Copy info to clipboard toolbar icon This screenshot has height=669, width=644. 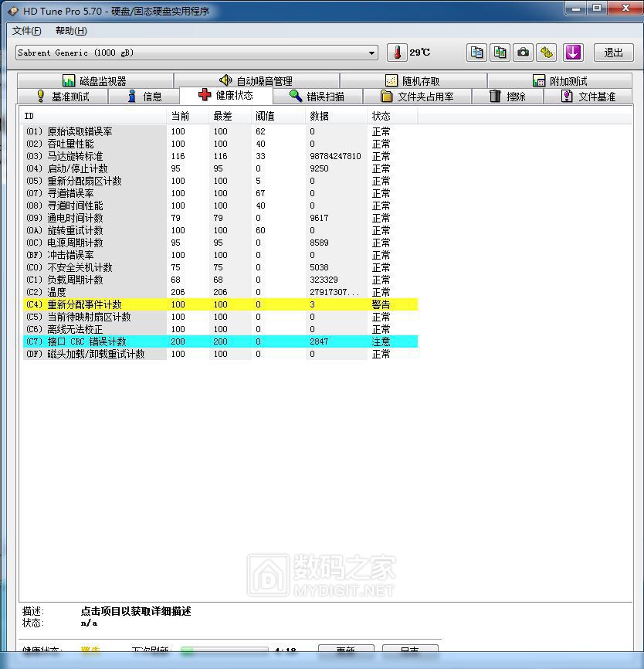coord(476,53)
